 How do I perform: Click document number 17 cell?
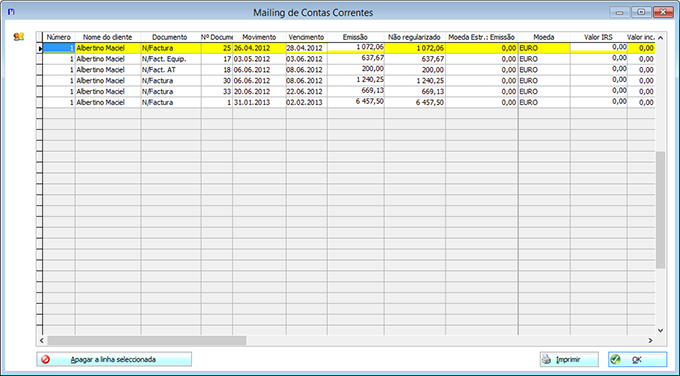(217, 59)
